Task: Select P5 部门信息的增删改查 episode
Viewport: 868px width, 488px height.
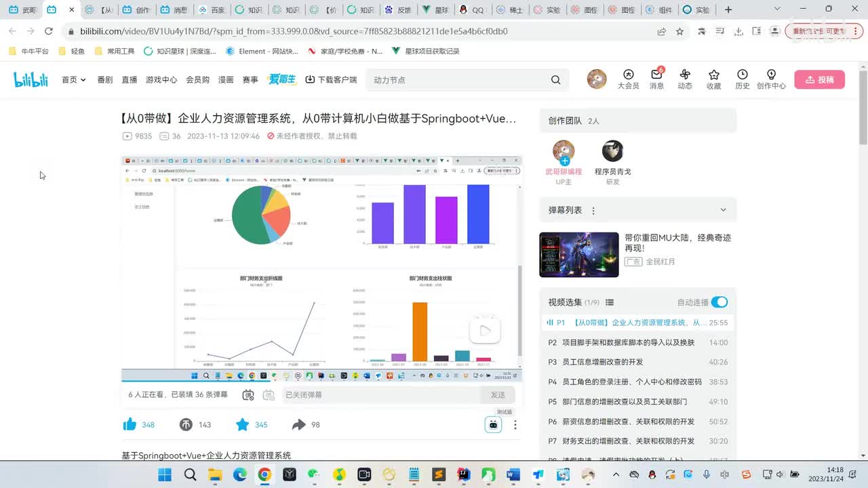Action: point(637,401)
